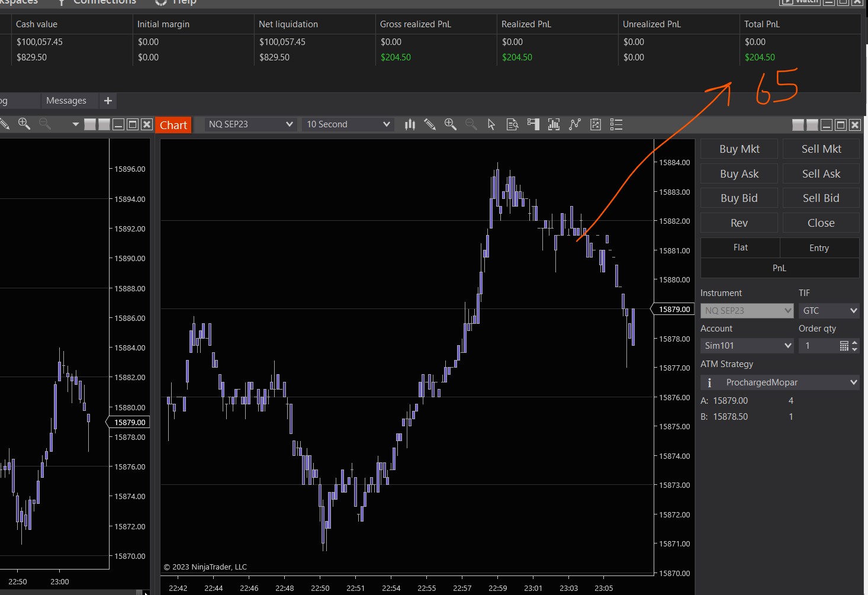Screen dimensions: 868x595
Task: Toggle the chart trader panel icon
Action: click(x=533, y=124)
